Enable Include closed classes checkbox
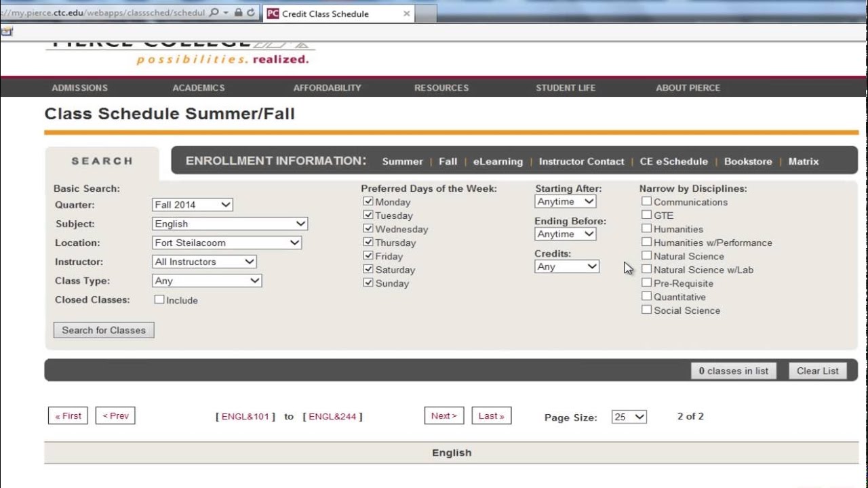This screenshot has width=868, height=488. [x=159, y=299]
